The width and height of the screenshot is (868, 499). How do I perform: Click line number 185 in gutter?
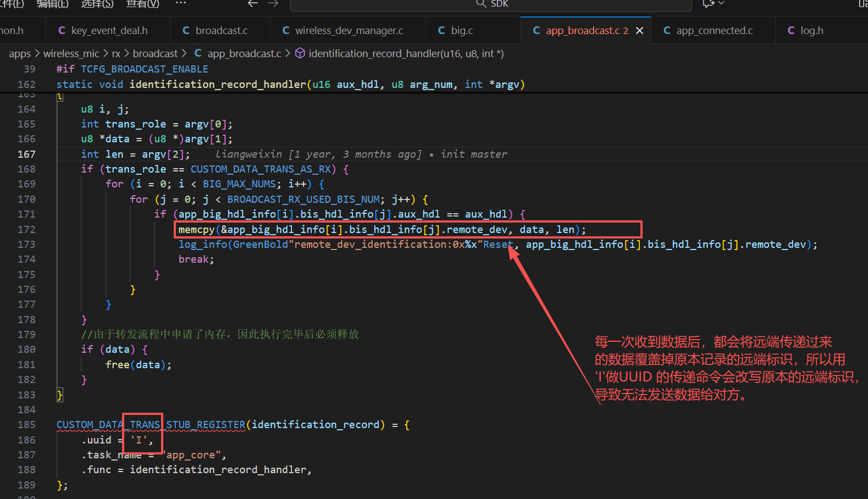click(26, 425)
